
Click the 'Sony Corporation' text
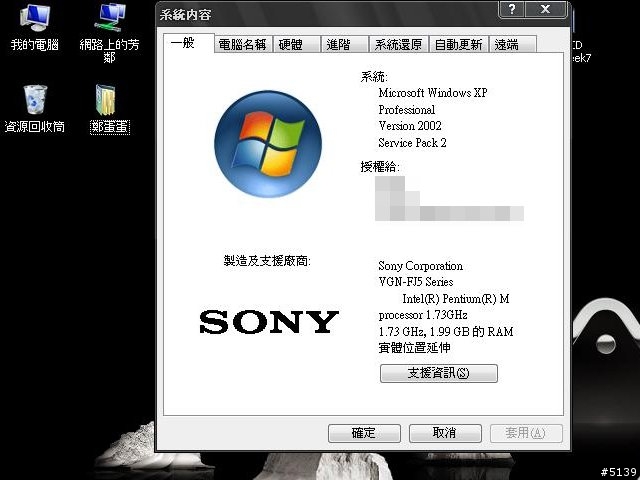click(420, 266)
